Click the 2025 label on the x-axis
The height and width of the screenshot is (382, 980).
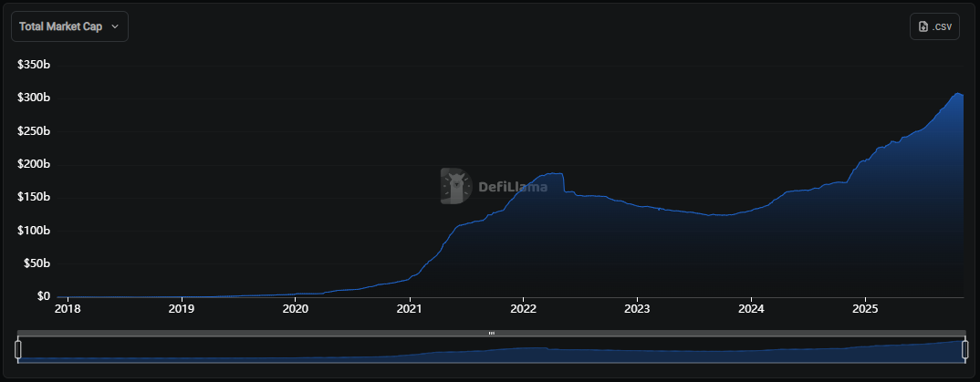(865, 309)
